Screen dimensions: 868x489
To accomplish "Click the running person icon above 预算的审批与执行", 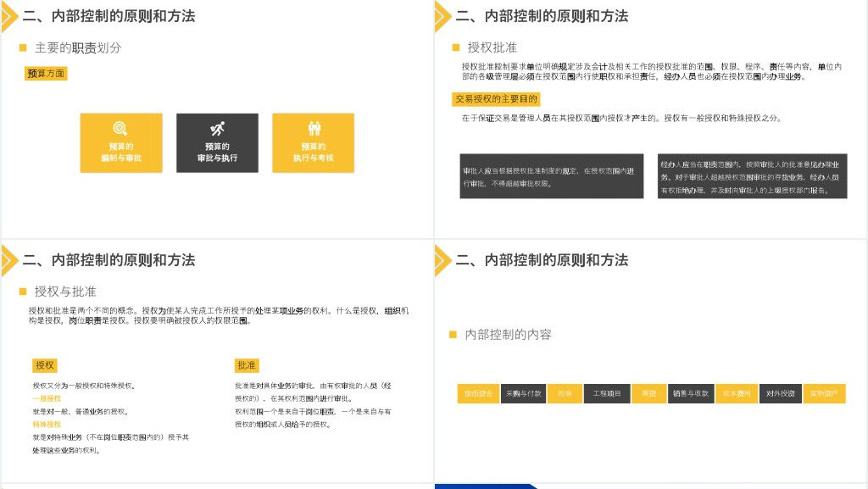I will [x=217, y=128].
